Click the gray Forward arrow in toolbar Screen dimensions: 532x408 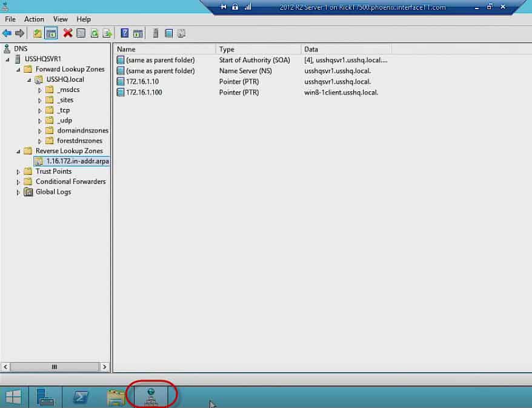pos(19,33)
